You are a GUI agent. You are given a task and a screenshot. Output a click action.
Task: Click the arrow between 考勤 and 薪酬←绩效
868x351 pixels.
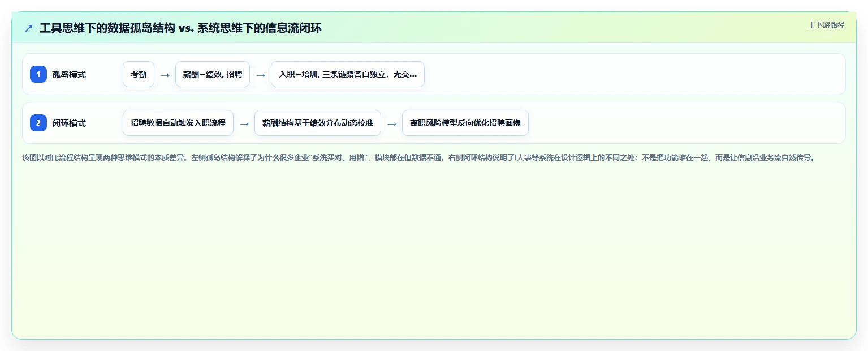click(x=165, y=75)
